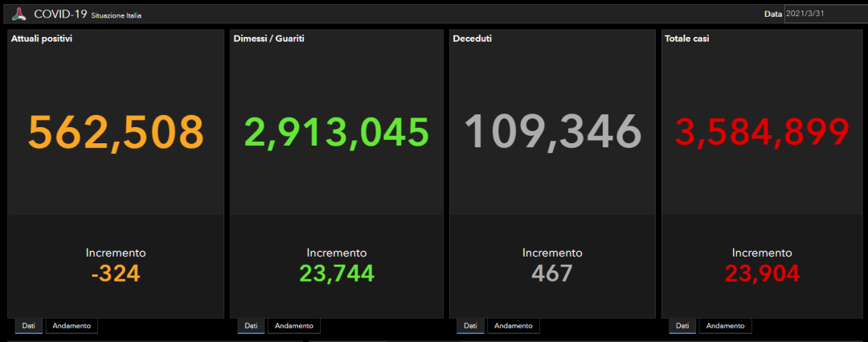The height and width of the screenshot is (342, 868).
Task: Switch to Andamento tab under Totale casi
Action: pos(725,326)
